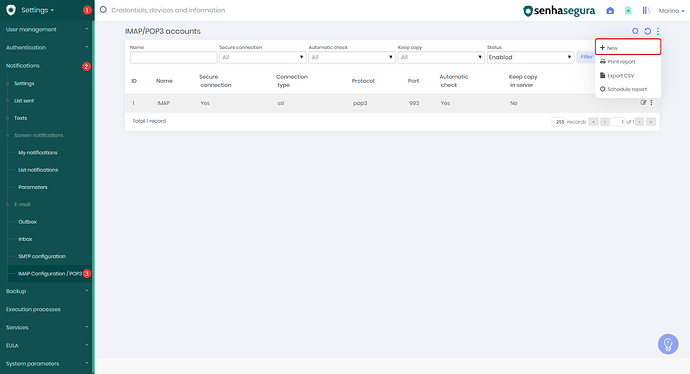This screenshot has height=374, width=690.
Task: Expand the System parameters sidebar section
Action: click(47, 364)
